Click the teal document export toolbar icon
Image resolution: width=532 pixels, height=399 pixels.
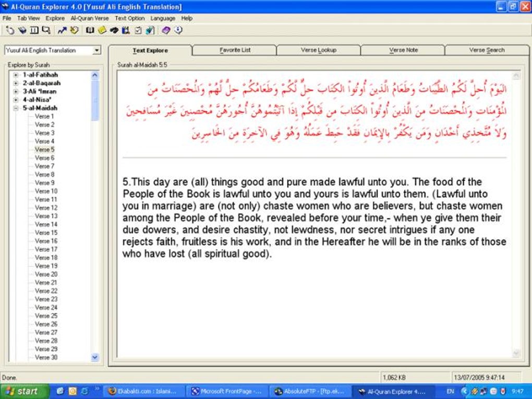pos(150,31)
